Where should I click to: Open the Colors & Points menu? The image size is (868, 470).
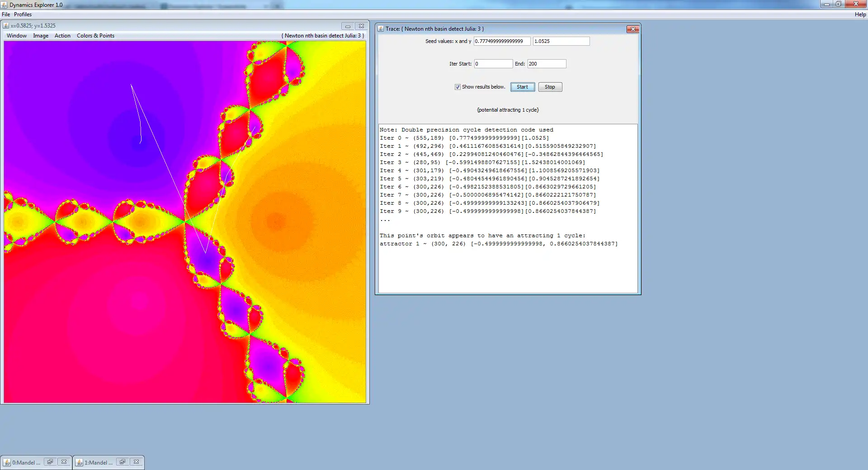pos(95,36)
